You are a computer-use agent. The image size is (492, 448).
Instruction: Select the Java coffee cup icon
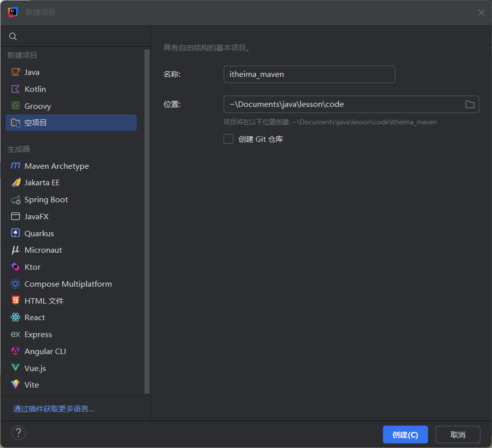(15, 72)
